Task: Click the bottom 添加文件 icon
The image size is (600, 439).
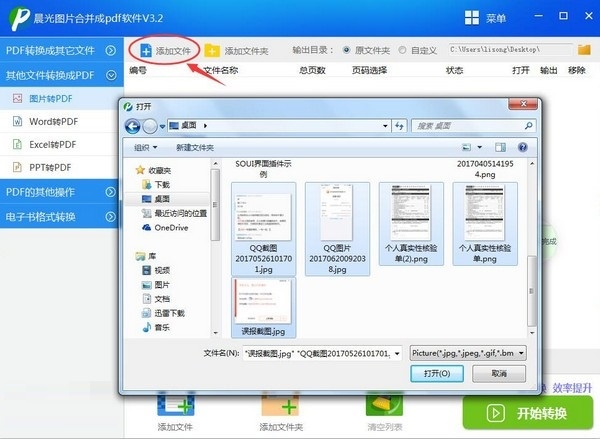Action: coord(176,406)
